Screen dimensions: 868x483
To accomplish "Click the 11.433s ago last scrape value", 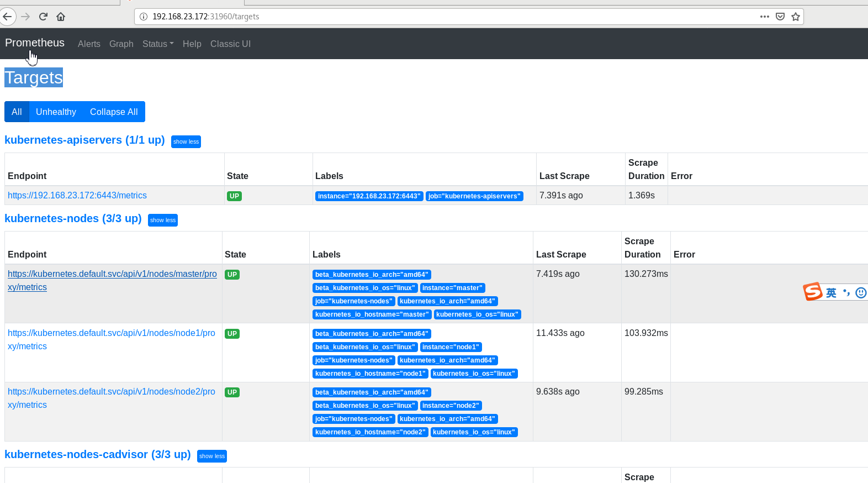I will pyautogui.click(x=560, y=333).
